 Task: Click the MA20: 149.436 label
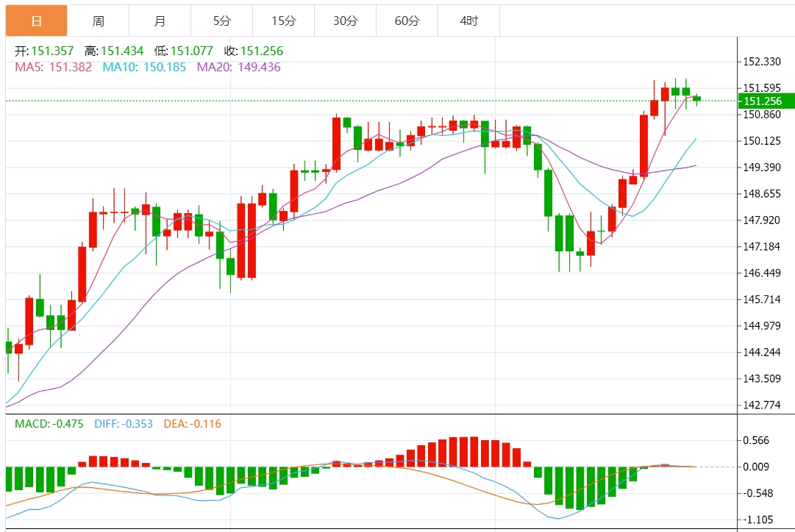point(239,67)
